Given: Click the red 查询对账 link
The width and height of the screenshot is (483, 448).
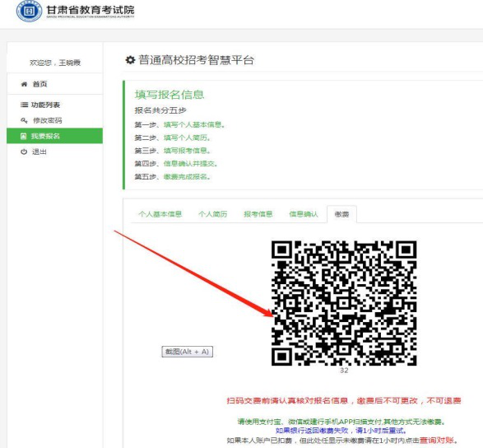Looking at the screenshot, I should (437, 441).
